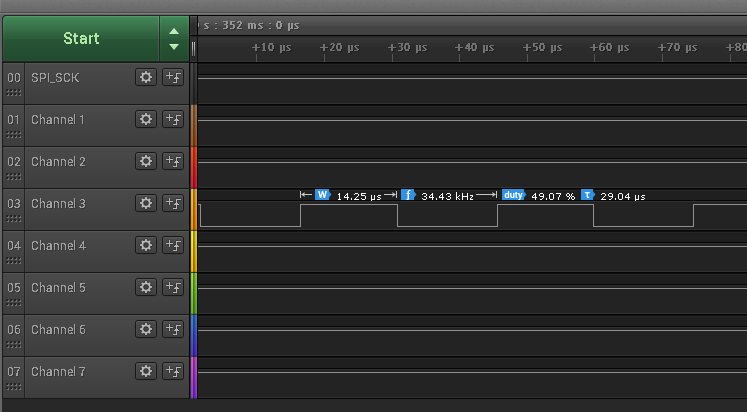747x412 pixels.
Task: Grab the drag handle of channel 04
Action: (14, 261)
